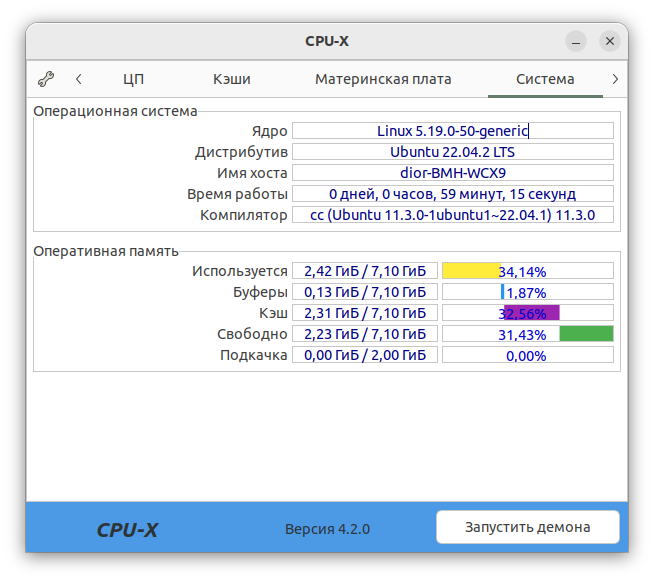Click the Версия 4.2.0 label
This screenshot has width=654, height=581.
327,529
